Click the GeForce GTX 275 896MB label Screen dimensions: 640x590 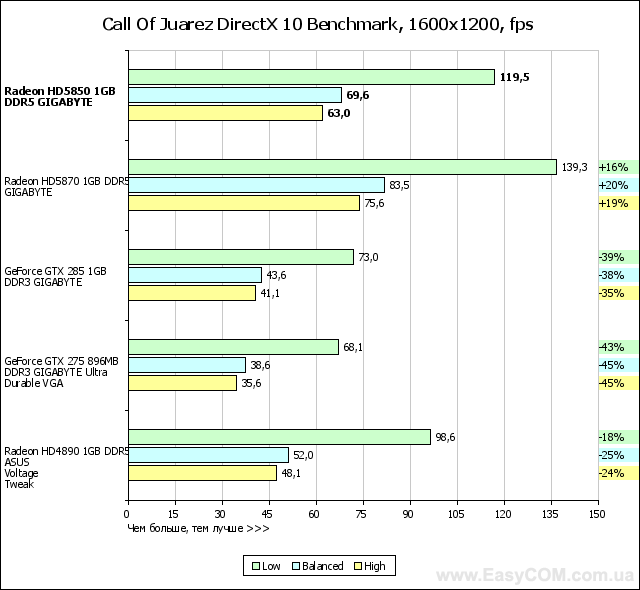(x=62, y=372)
